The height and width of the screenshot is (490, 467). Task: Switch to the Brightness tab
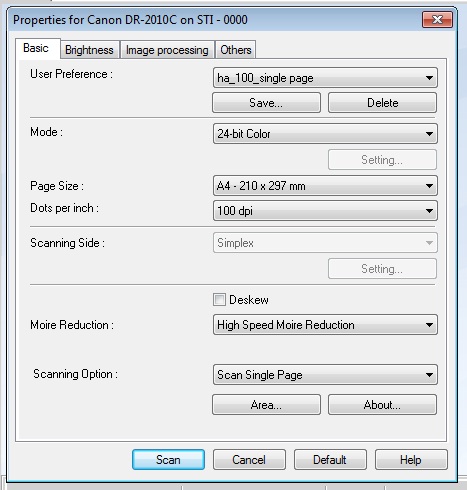click(x=89, y=50)
